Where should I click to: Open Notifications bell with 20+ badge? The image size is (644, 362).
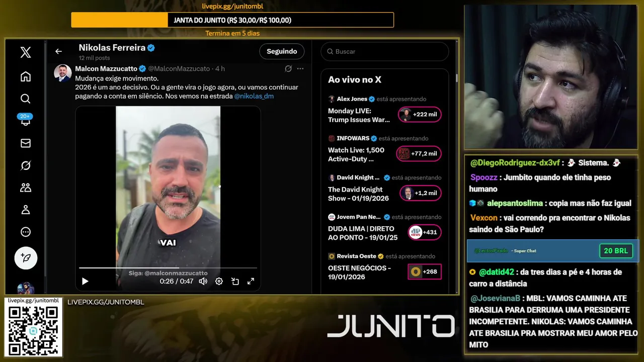click(25, 120)
